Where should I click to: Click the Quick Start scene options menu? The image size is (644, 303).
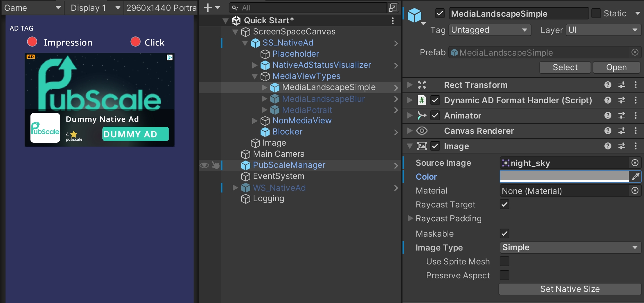(392, 21)
